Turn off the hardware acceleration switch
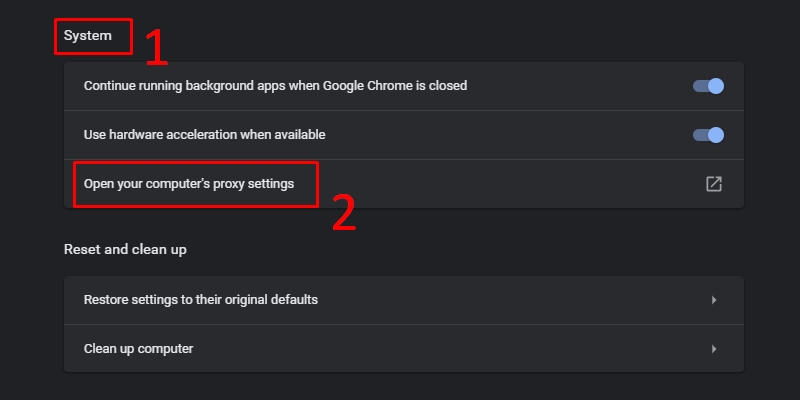Viewport: 800px width, 400px height. [708, 135]
